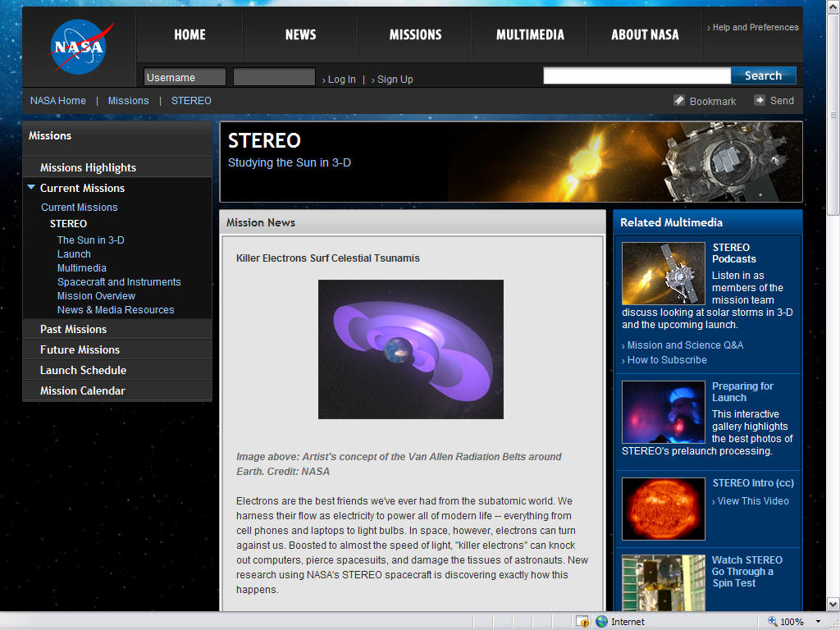
Task: Open Spacecraft and Instruments link
Action: click(119, 282)
